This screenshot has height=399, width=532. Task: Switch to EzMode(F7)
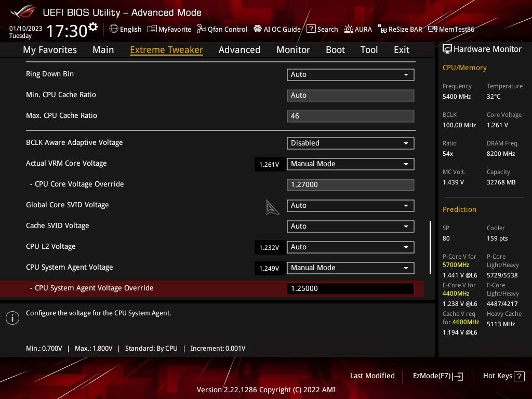437,376
